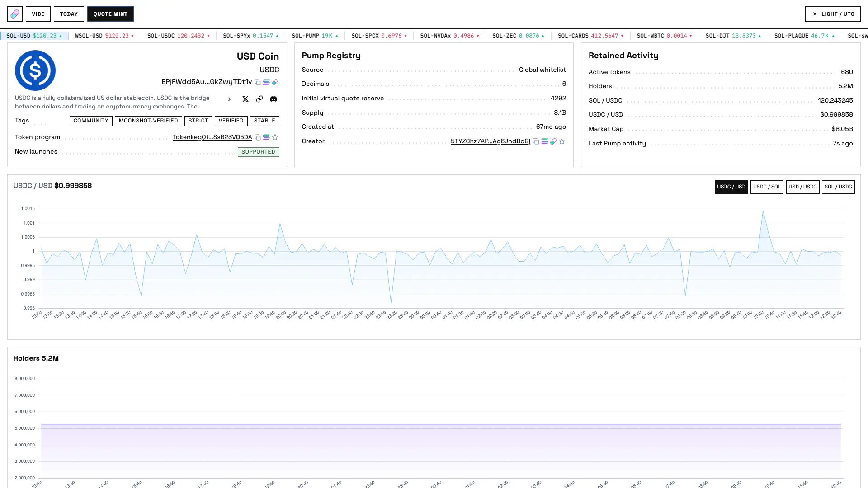Select the SOL-PUMP ticker item
This screenshot has height=488, width=868.
[315, 36]
